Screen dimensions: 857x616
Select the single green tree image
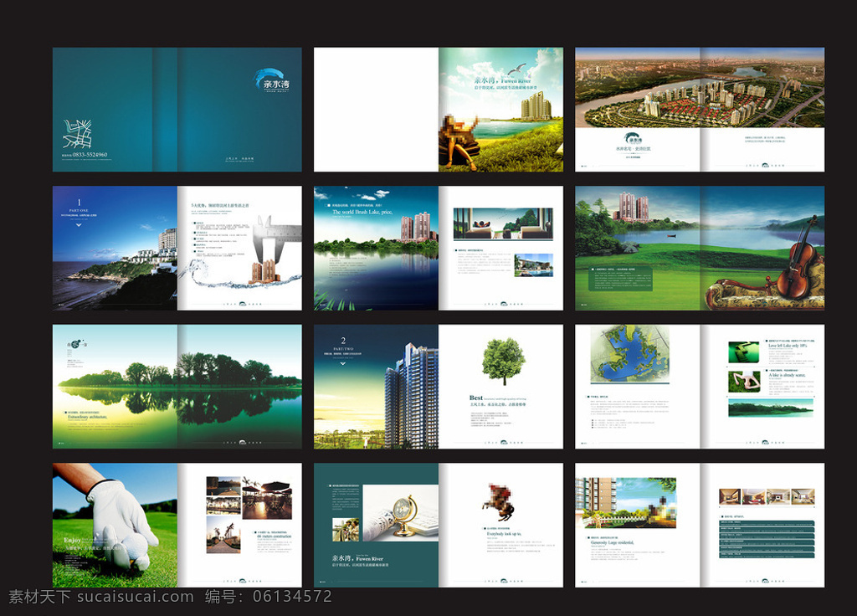coord(503,362)
